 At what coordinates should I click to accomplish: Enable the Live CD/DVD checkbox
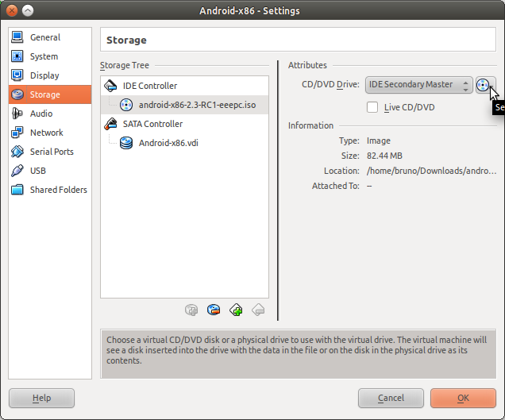372,107
